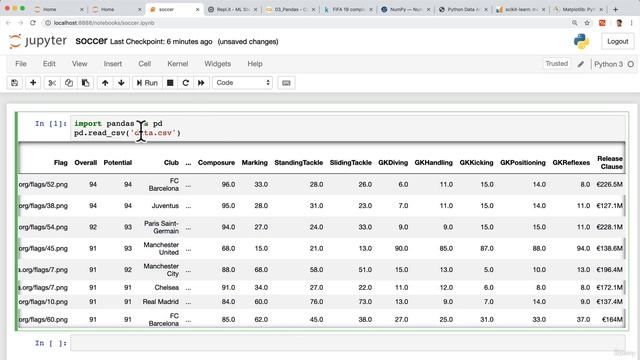The height and width of the screenshot is (360, 640).
Task: Restart kernel and rerun all cells icon
Action: (x=201, y=83)
